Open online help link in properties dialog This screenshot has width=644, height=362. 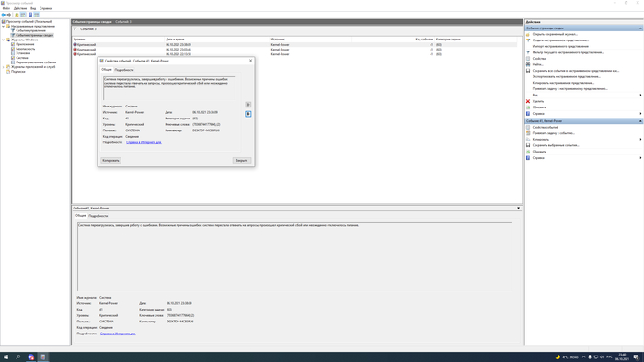(144, 142)
